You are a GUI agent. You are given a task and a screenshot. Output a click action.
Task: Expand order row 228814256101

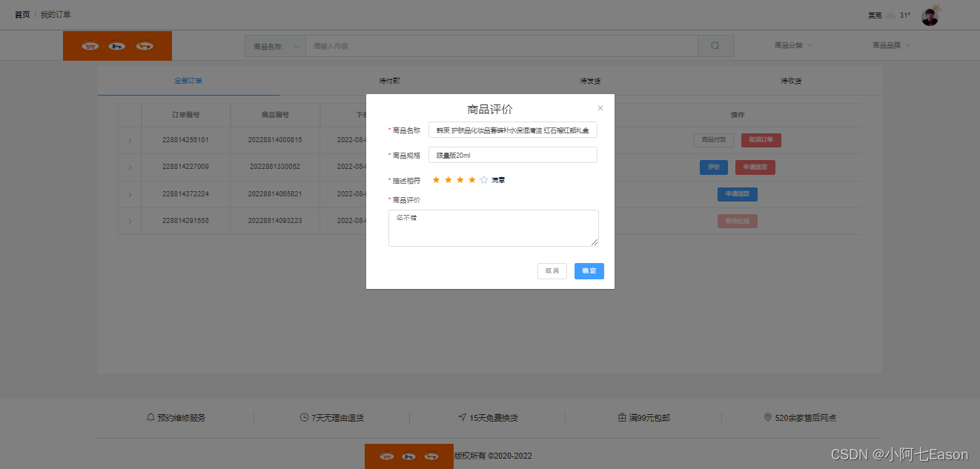(x=130, y=140)
